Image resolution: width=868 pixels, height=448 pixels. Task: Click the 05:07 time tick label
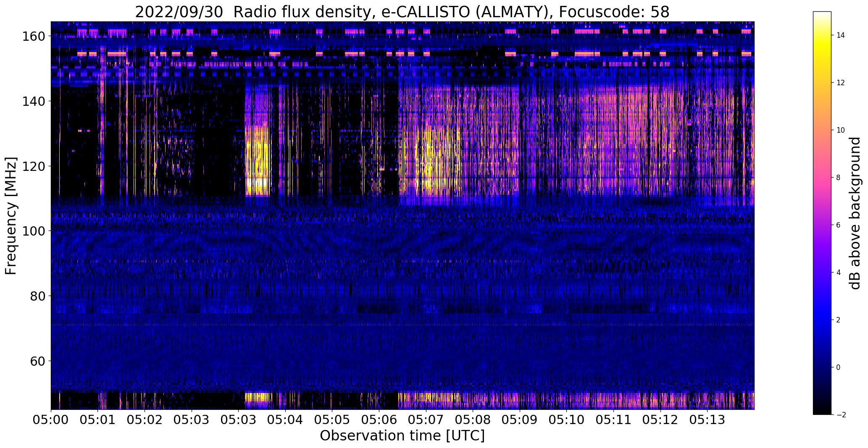click(426, 419)
